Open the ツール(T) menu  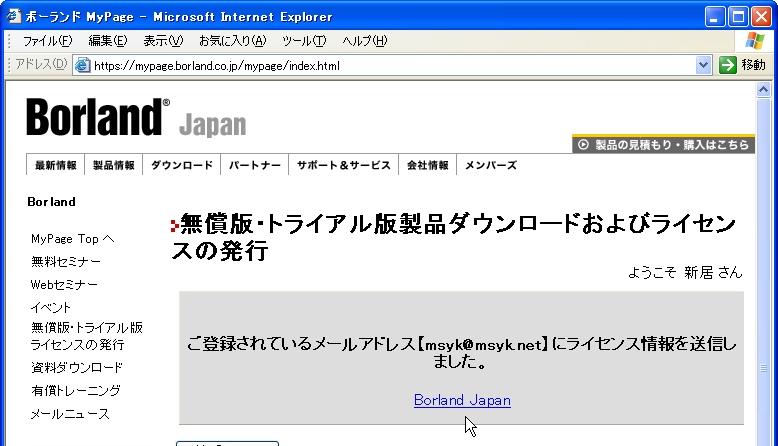304,40
